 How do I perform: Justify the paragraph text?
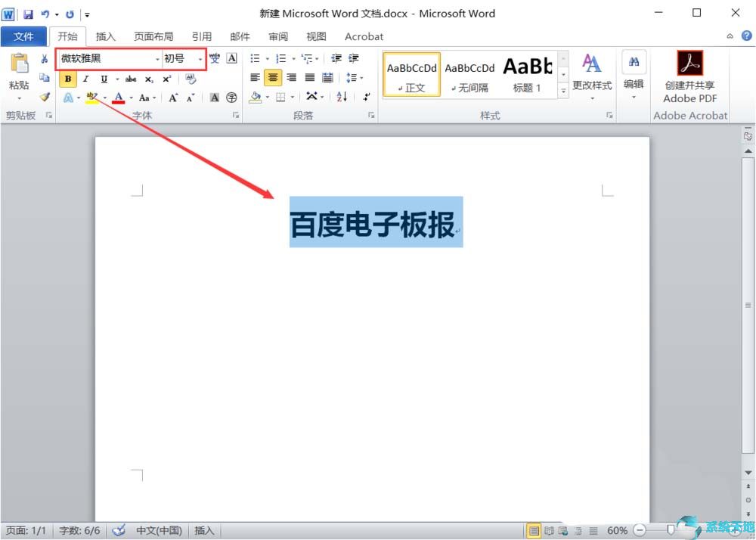tap(309, 77)
